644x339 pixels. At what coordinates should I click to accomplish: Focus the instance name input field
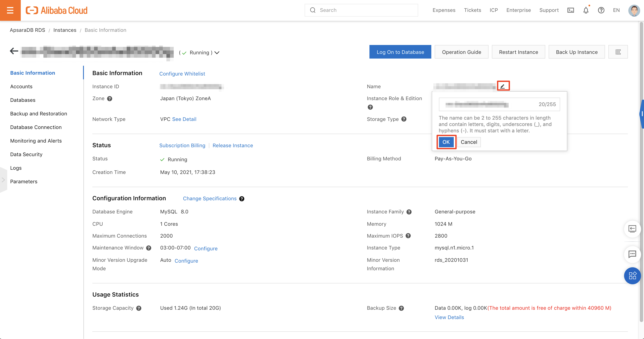(x=499, y=104)
